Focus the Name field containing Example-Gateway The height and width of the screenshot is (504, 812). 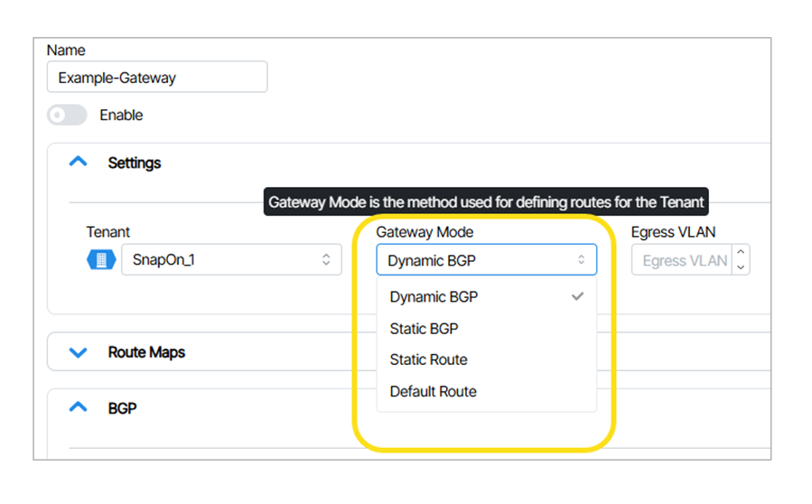coord(157,78)
